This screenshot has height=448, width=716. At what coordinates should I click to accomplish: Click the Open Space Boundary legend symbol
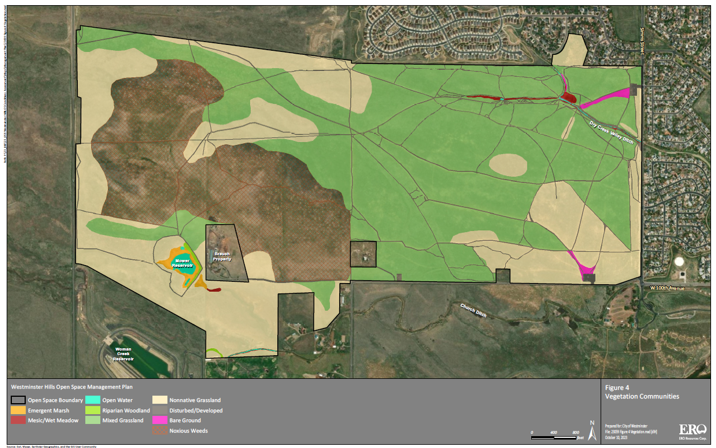pyautogui.click(x=18, y=399)
